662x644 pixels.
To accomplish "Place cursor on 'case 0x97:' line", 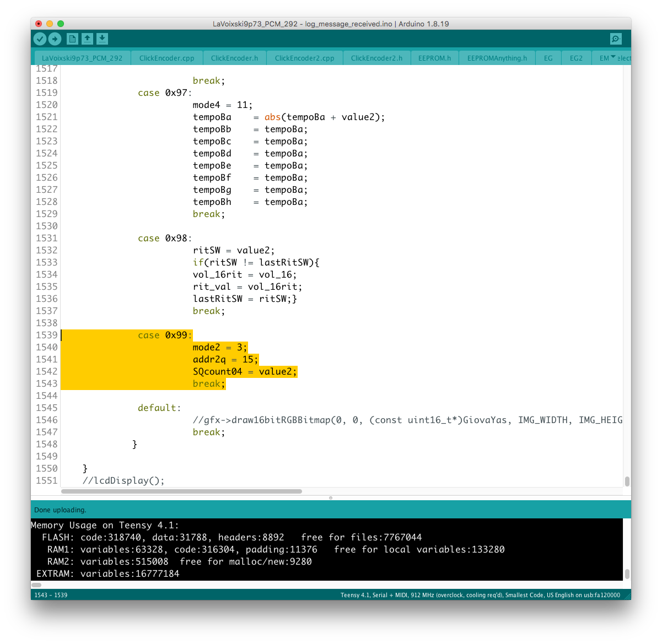I will 165,93.
